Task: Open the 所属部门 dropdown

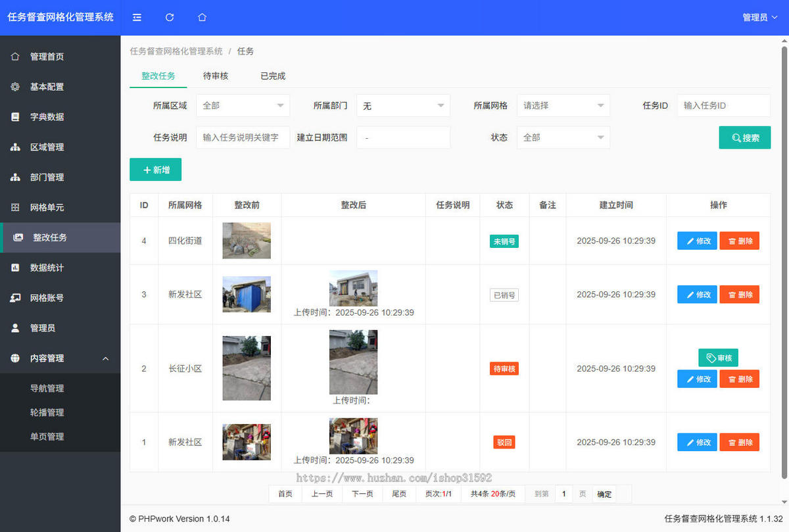Action: click(x=403, y=105)
